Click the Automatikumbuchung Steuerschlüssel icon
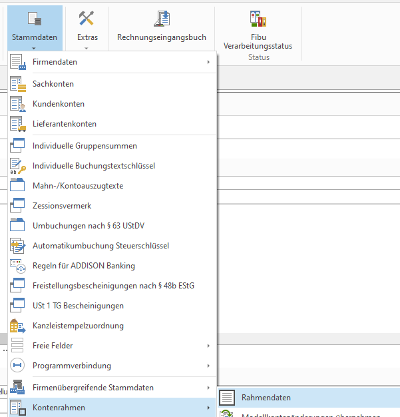The width and height of the screenshot is (400, 417). tap(18, 246)
